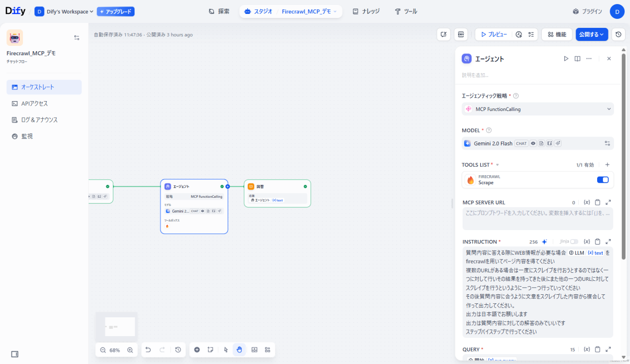
Task: Switch to ナレッジ Knowledge tab
Action: tap(366, 12)
